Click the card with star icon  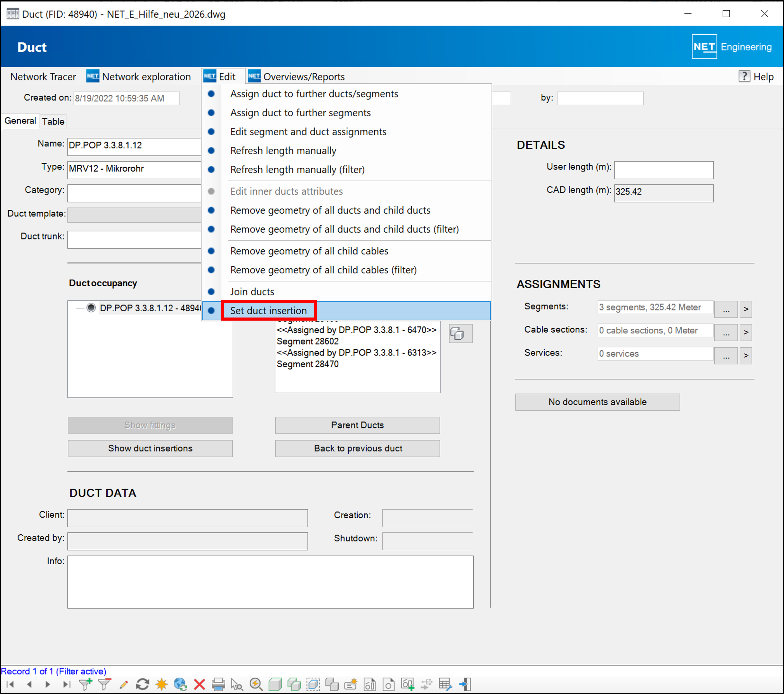click(x=351, y=684)
